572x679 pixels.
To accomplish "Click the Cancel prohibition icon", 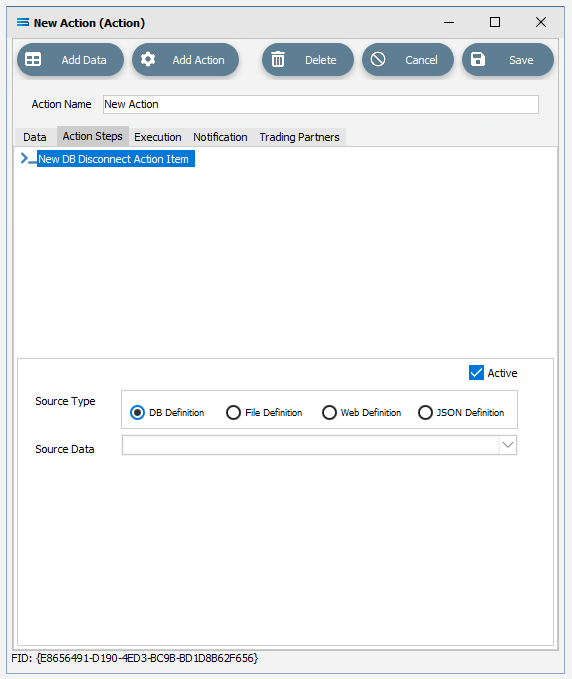I will pos(378,59).
